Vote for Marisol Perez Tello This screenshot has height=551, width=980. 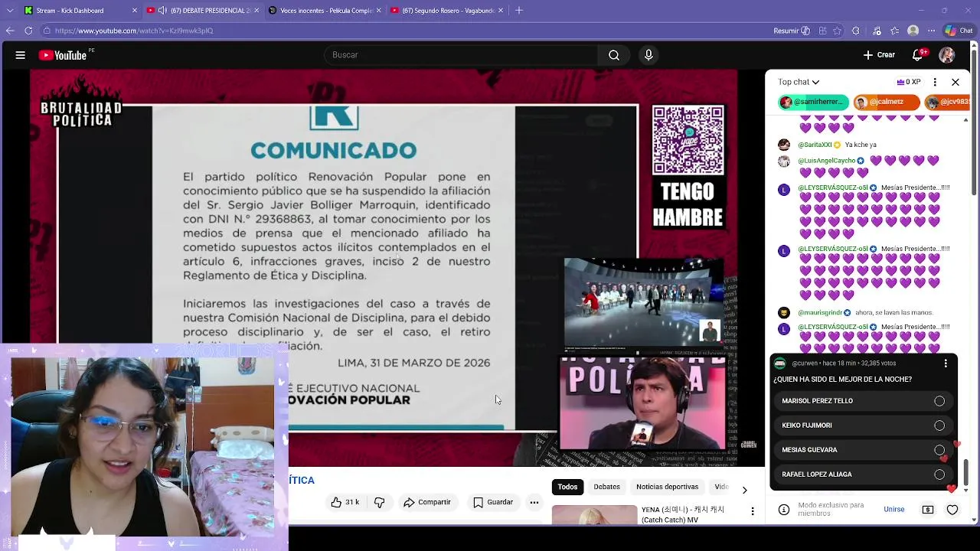pyautogui.click(x=863, y=401)
